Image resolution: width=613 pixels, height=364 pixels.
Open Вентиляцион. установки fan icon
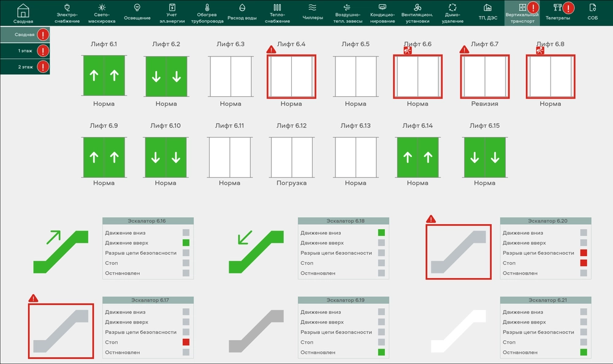click(x=419, y=8)
